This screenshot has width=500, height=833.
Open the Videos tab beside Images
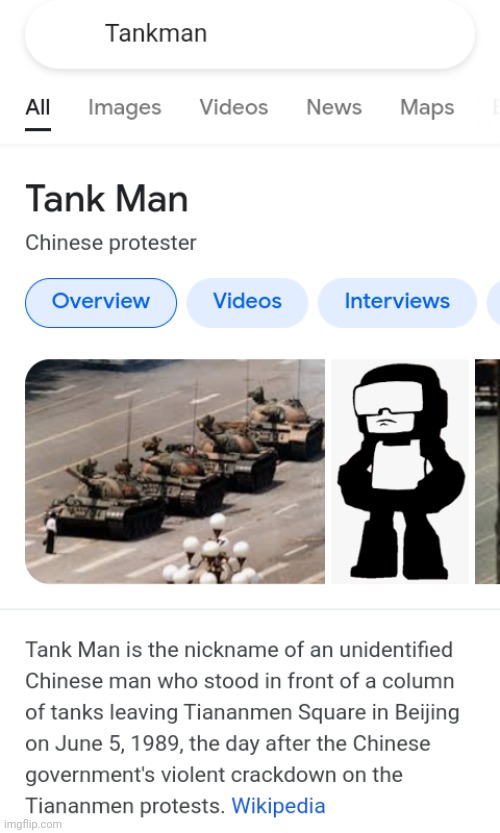pos(234,107)
